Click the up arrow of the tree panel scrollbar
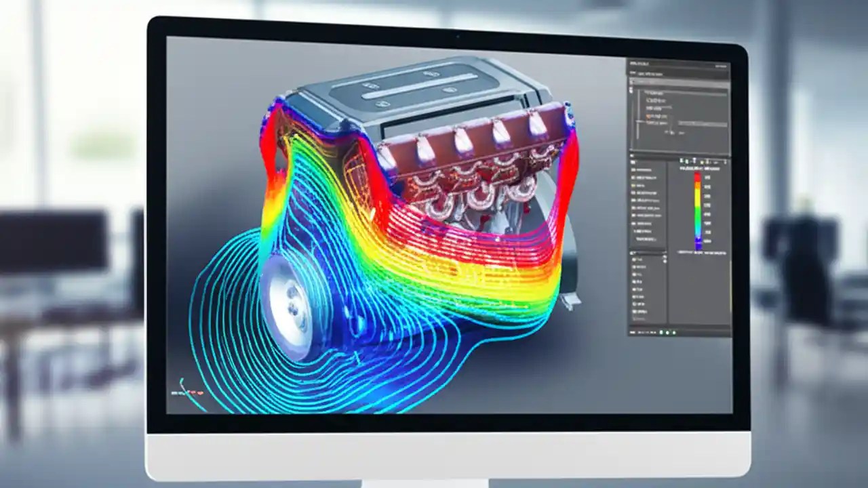This screenshot has height=488, width=868. pos(665,256)
